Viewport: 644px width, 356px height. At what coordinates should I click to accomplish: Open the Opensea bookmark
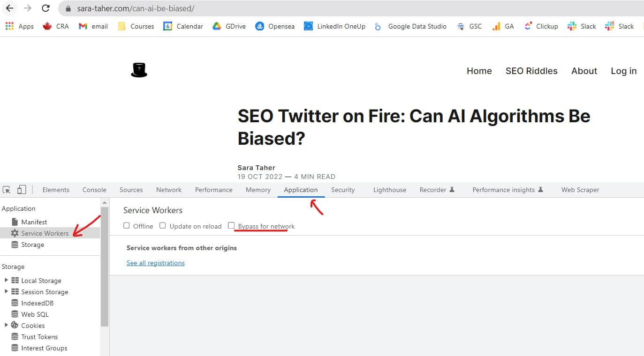pyautogui.click(x=274, y=26)
